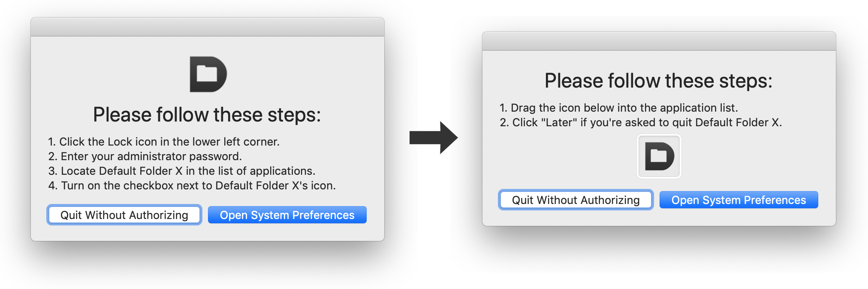
Task: Click the Default Folder X logo in left dialog
Action: coord(208,74)
